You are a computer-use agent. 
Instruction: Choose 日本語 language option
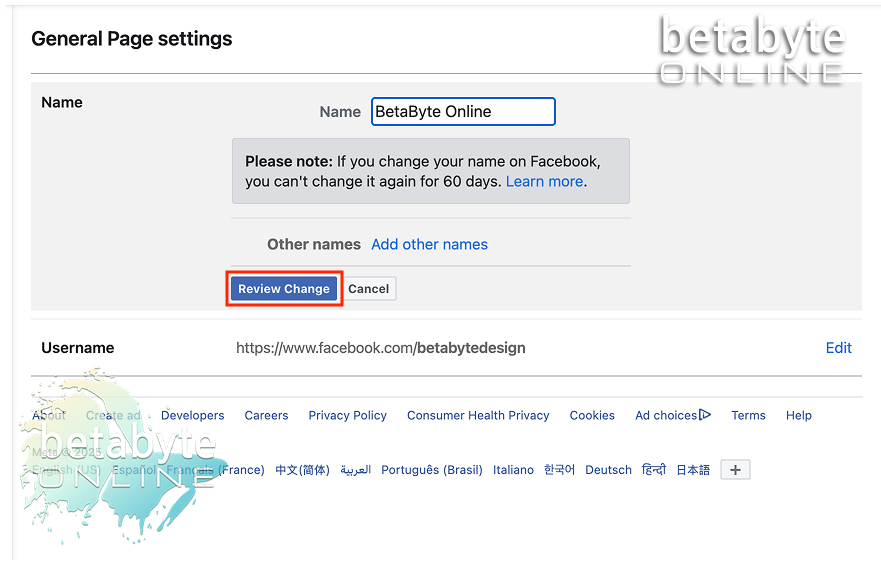693,470
